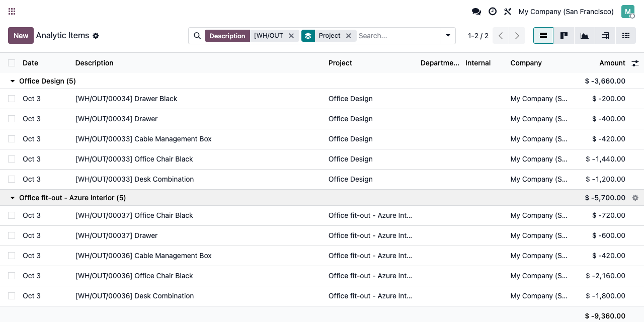644x322 pixels.
Task: Check the [WH/OUT/00033] Desk Combination row
Action: coord(12,179)
